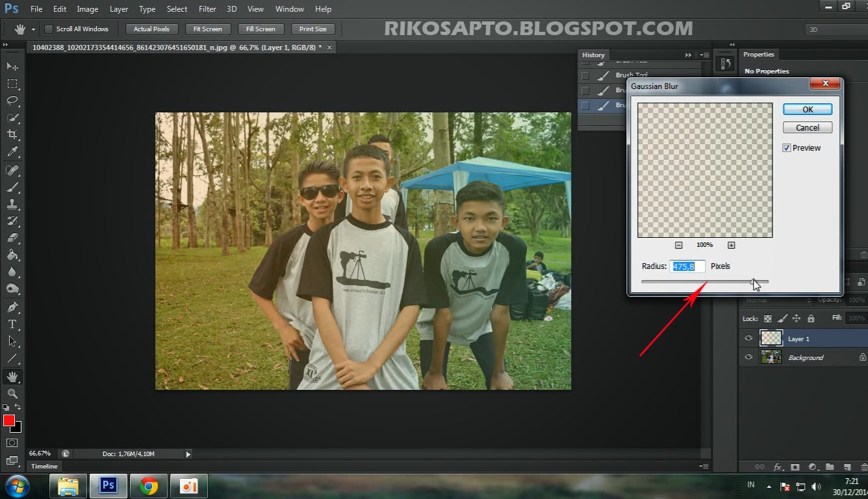Open the Image menu
Viewport: 868px width, 499px height.
(x=88, y=9)
